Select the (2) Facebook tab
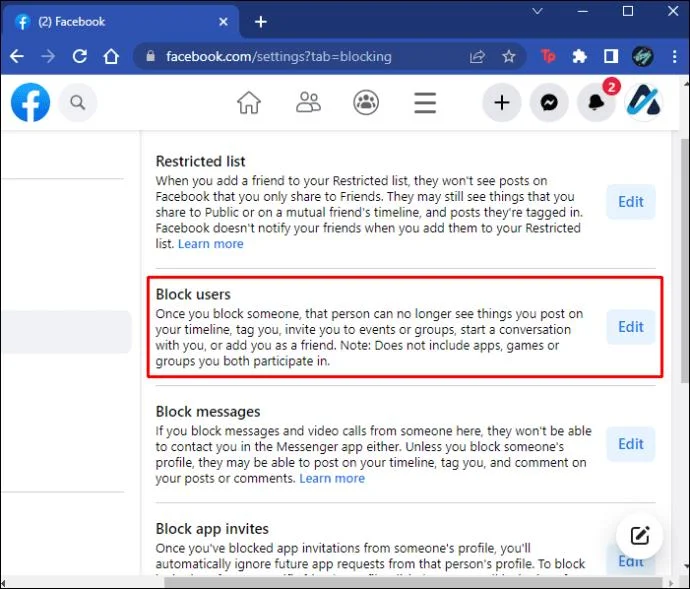The image size is (690, 589). coord(120,22)
